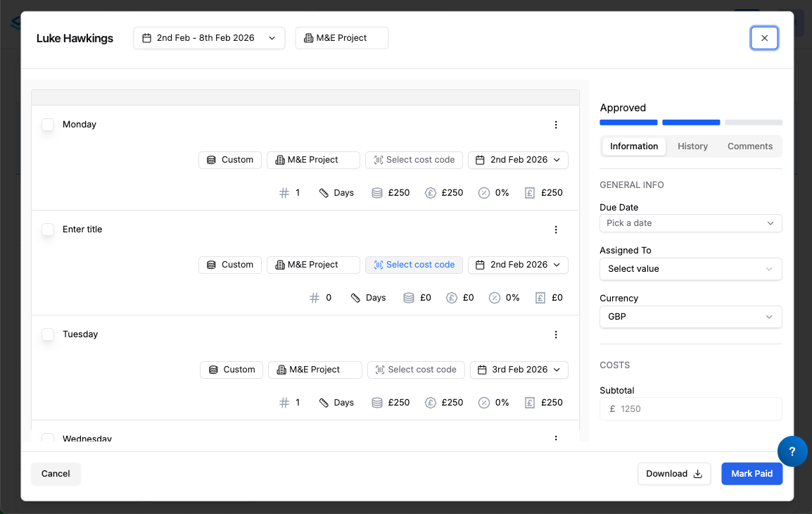
Task: Open Monday's 2nd Feb 2026 date dropdown
Action: pos(518,160)
